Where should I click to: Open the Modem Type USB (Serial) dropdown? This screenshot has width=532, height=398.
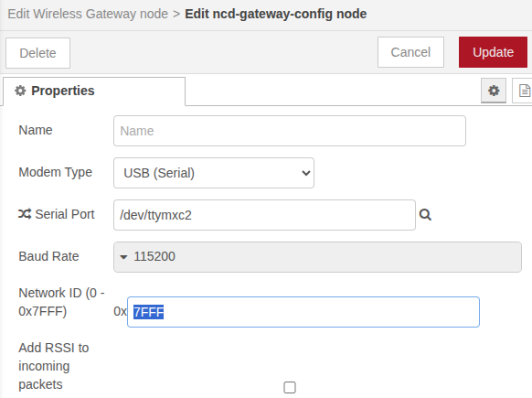click(214, 173)
